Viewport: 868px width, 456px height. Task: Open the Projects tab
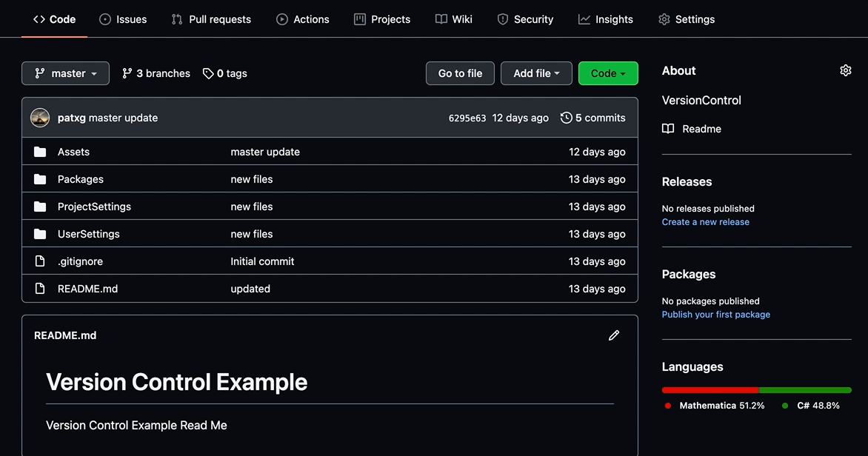coord(382,19)
